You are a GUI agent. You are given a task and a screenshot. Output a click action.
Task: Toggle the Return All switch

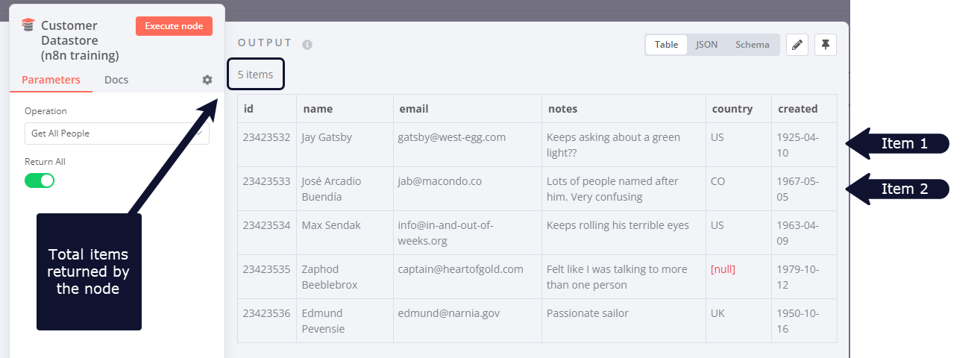click(x=40, y=180)
